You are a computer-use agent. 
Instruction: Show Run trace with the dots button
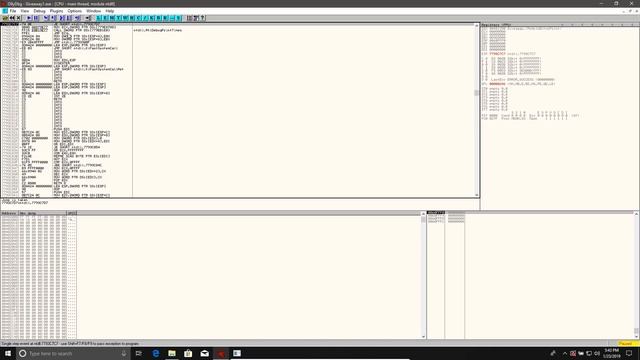coord(172,18)
